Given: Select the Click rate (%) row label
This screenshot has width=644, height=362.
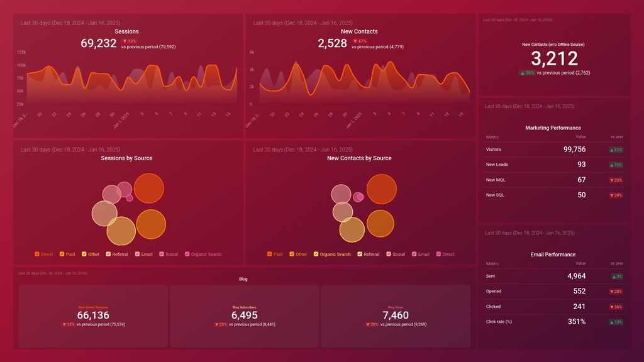Looking at the screenshot, I should coord(499,322).
